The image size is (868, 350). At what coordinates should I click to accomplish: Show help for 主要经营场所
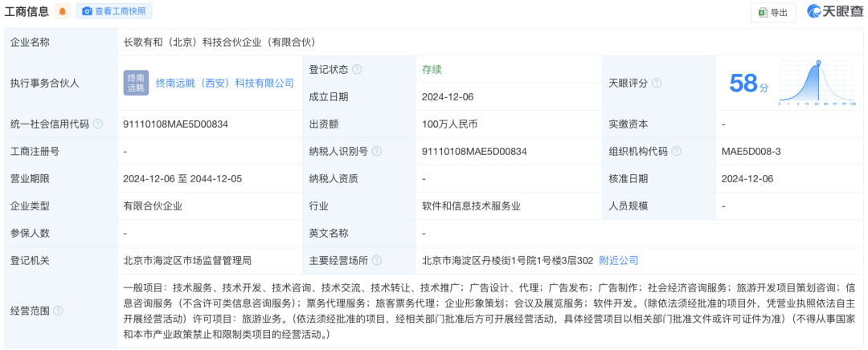click(x=377, y=260)
